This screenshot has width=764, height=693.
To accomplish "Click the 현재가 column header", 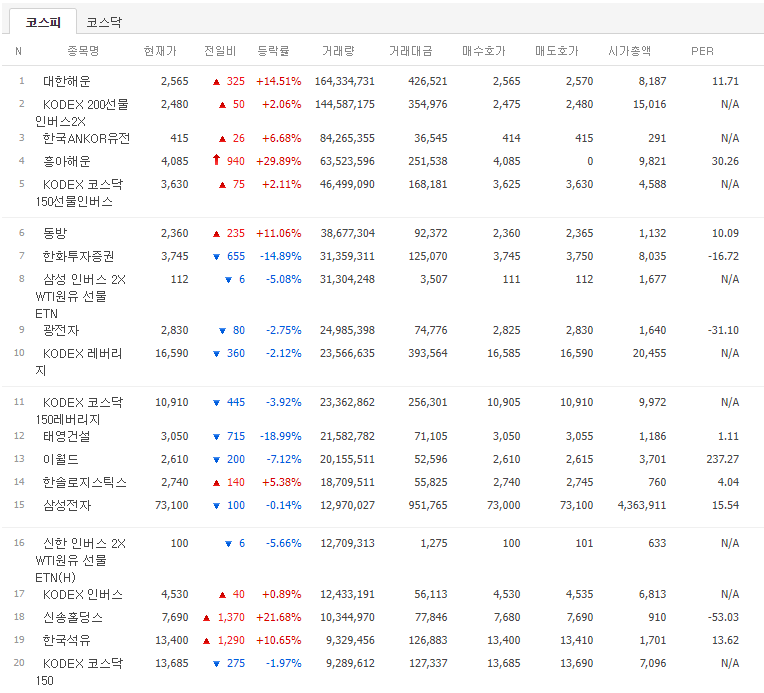I will [x=160, y=51].
